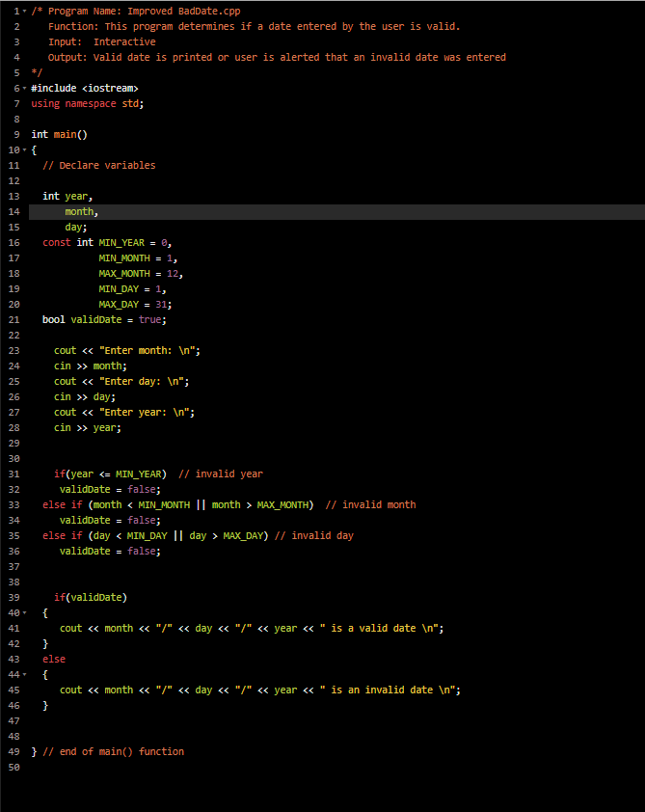Screen dimensions: 645x812
Task: Click the '// invalid year' comment
Action: pyautogui.click(x=221, y=474)
